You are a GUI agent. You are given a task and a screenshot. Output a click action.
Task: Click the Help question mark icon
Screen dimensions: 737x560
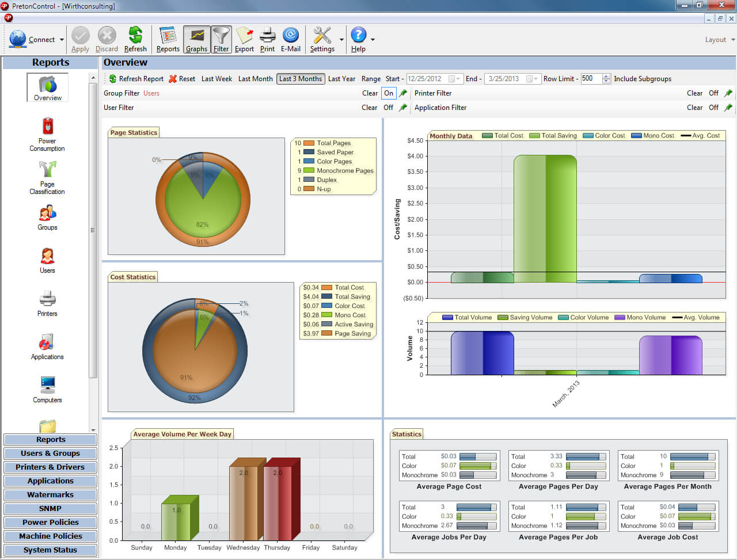pos(358,35)
